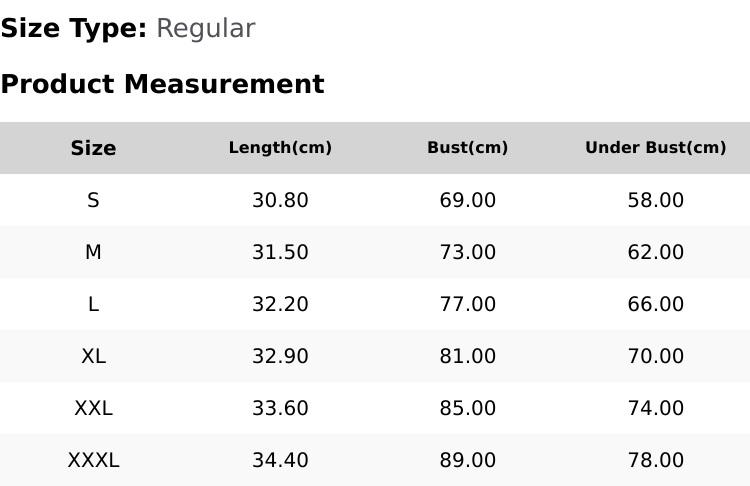750x486 pixels.
Task: Click the Size column header
Action: coord(93,148)
